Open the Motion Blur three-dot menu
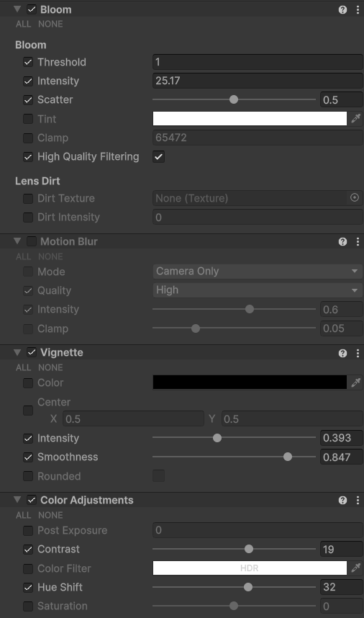Image resolution: width=364 pixels, height=618 pixels. pyautogui.click(x=358, y=241)
